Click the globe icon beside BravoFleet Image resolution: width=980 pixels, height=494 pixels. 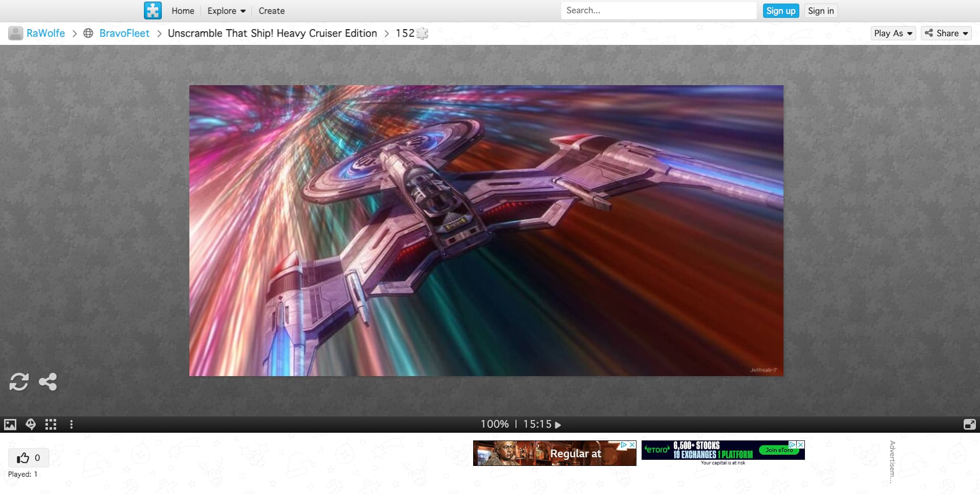[x=88, y=33]
